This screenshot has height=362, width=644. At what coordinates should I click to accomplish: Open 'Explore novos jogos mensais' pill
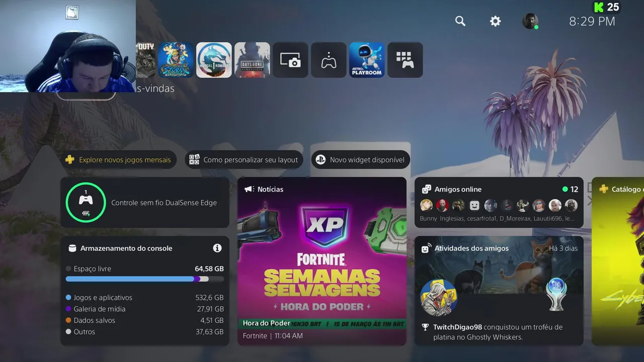click(118, 160)
